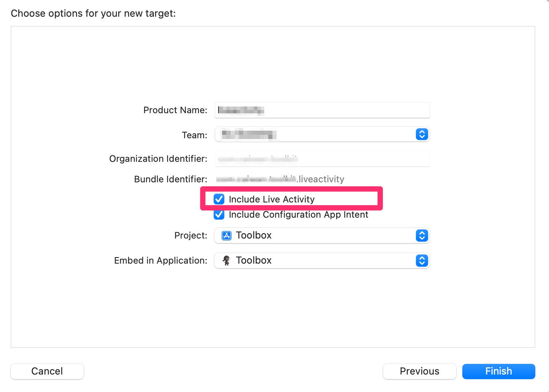
Task: Click the "Include Live Activity" label text
Action: (x=271, y=199)
